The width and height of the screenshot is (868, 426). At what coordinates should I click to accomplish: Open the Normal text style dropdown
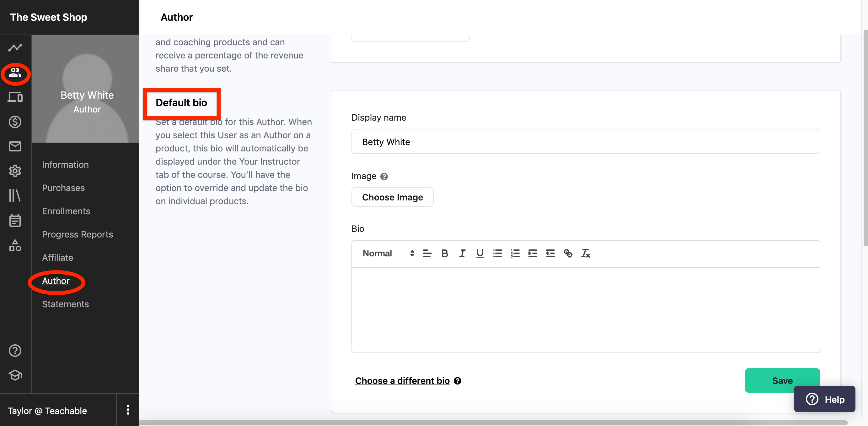(388, 253)
